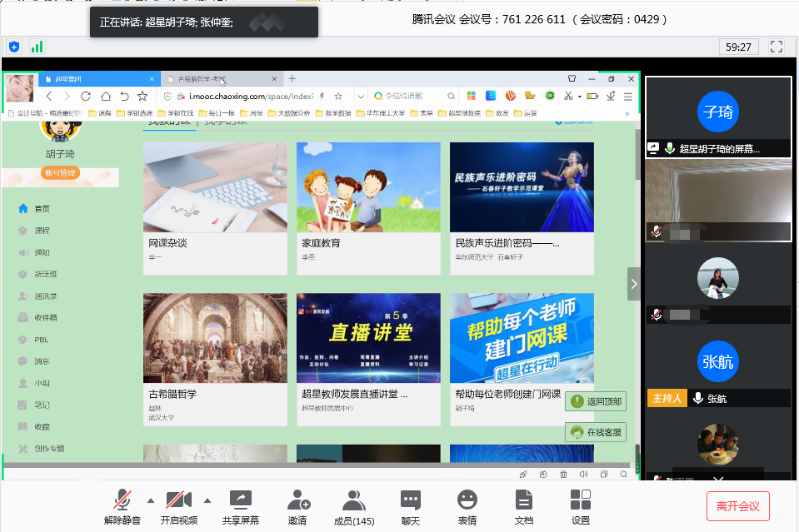Image resolution: width=799 pixels, height=532 pixels.
Task: Toggle fullscreen mode top right
Action: pyautogui.click(x=777, y=47)
